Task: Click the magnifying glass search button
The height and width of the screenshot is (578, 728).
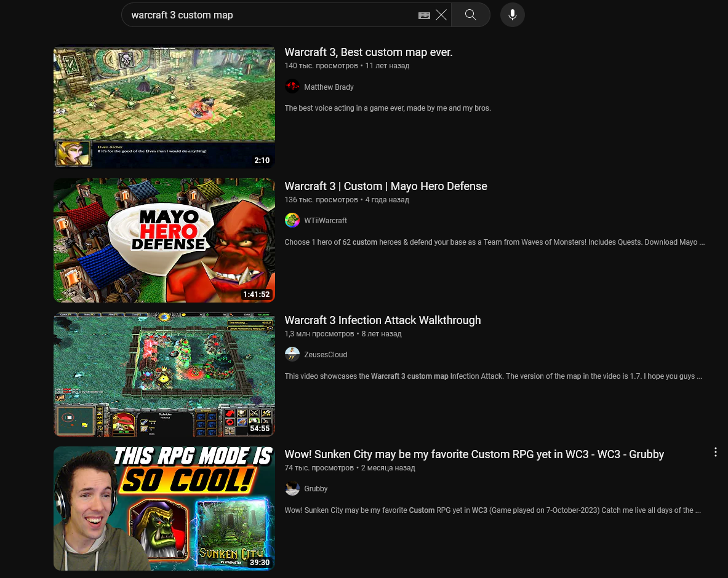Action: tap(470, 15)
